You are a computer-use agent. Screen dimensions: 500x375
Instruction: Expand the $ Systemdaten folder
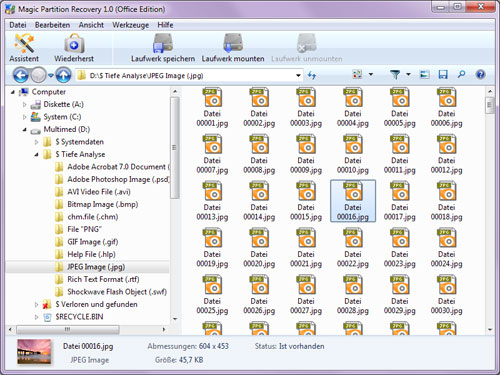click(36, 142)
